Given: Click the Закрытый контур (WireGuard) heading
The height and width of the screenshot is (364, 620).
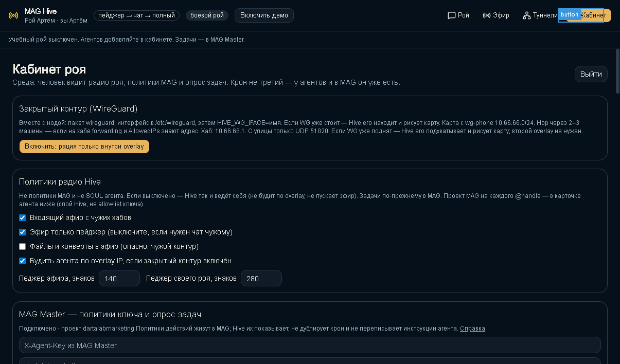Looking at the screenshot, I should pyautogui.click(x=78, y=108).
